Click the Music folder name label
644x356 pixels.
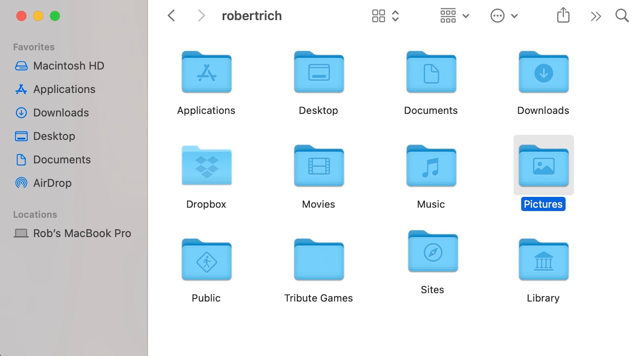[431, 204]
